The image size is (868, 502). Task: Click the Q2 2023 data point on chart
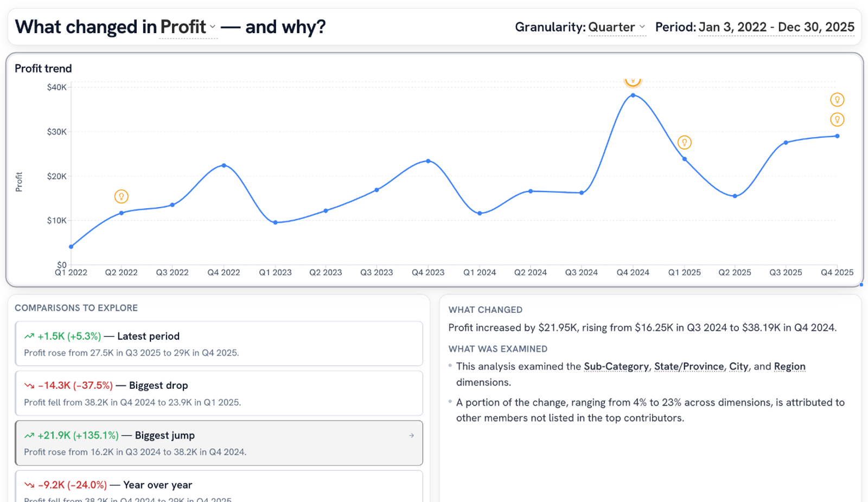point(325,210)
